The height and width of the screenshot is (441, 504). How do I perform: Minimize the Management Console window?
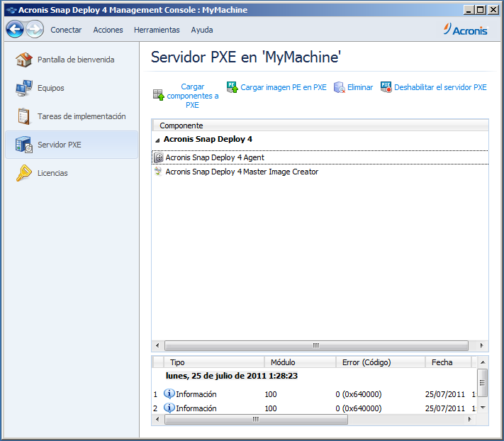(x=469, y=10)
